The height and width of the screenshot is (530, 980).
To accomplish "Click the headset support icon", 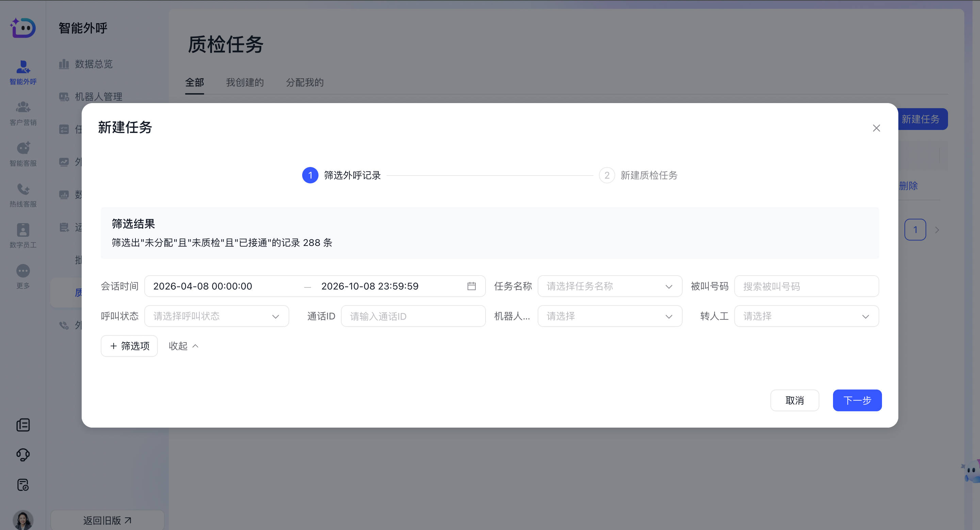I will tap(23, 455).
